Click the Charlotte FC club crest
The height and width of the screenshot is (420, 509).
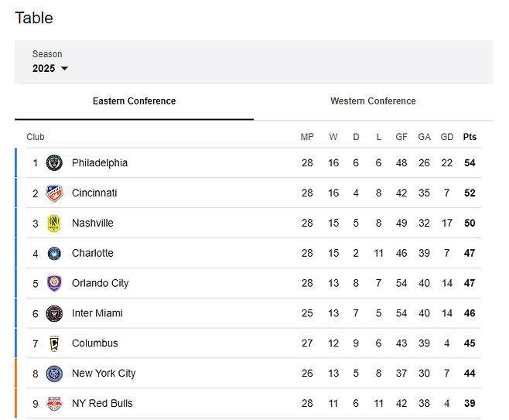(x=53, y=253)
